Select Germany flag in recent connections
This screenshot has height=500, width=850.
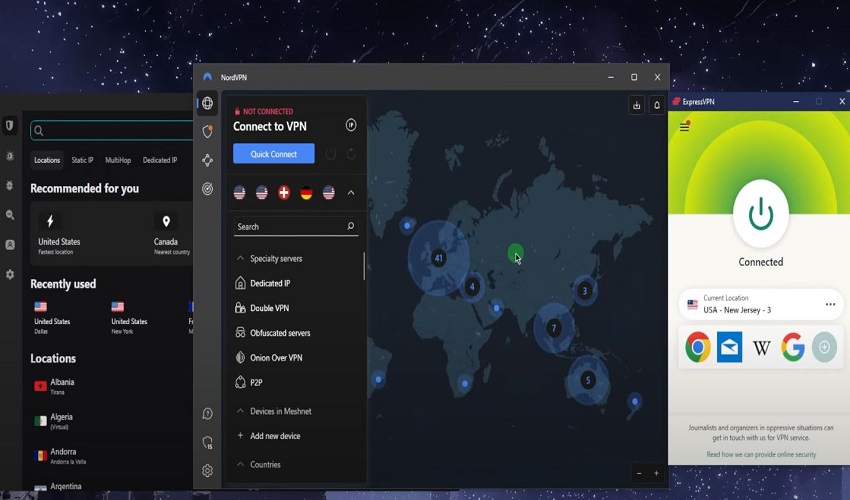306,193
